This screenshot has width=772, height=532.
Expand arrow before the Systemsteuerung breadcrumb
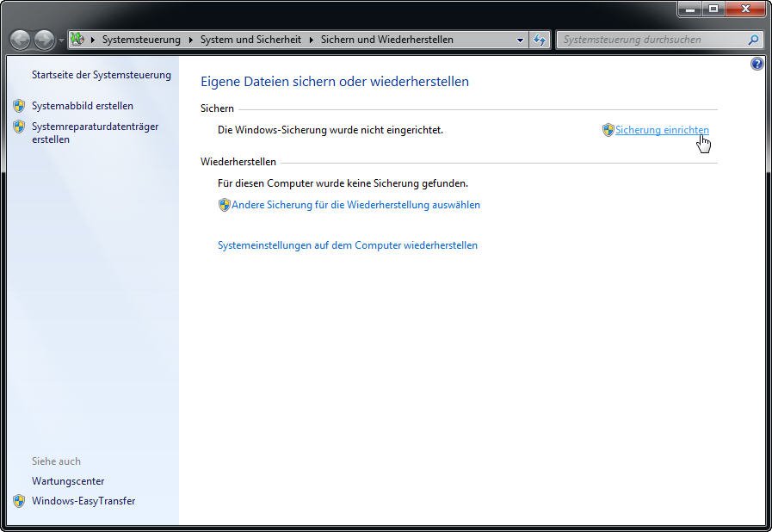(x=93, y=40)
